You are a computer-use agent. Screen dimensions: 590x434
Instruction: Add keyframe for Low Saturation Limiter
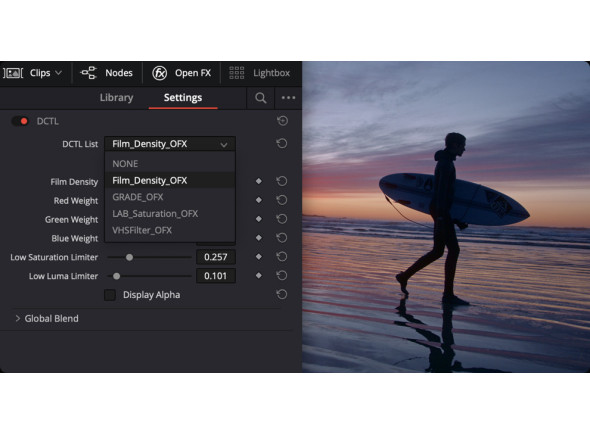[259, 256]
